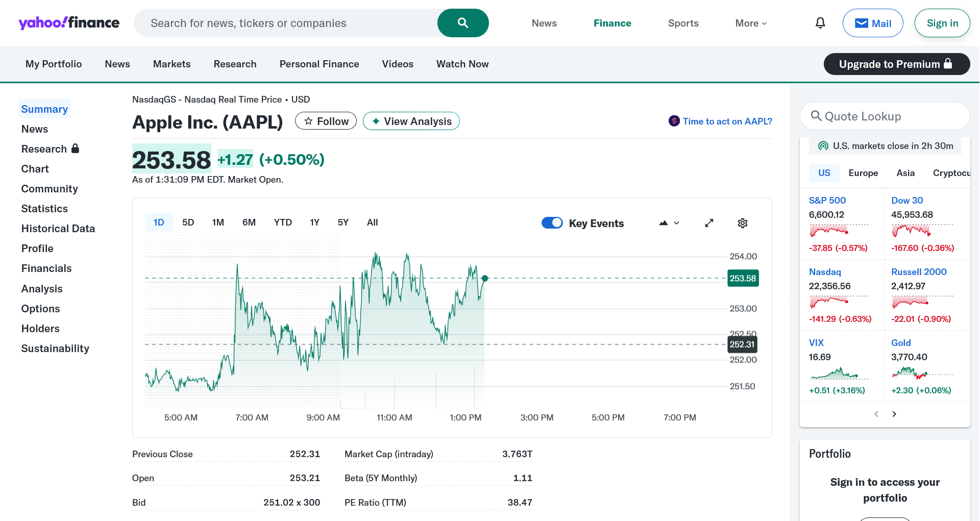
Task: Open chart settings gear icon
Action: 742,223
